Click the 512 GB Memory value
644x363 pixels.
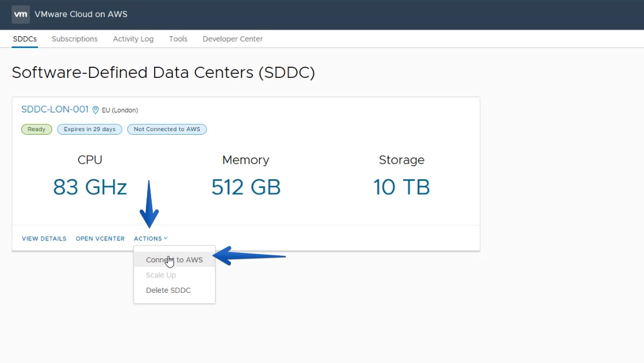246,187
